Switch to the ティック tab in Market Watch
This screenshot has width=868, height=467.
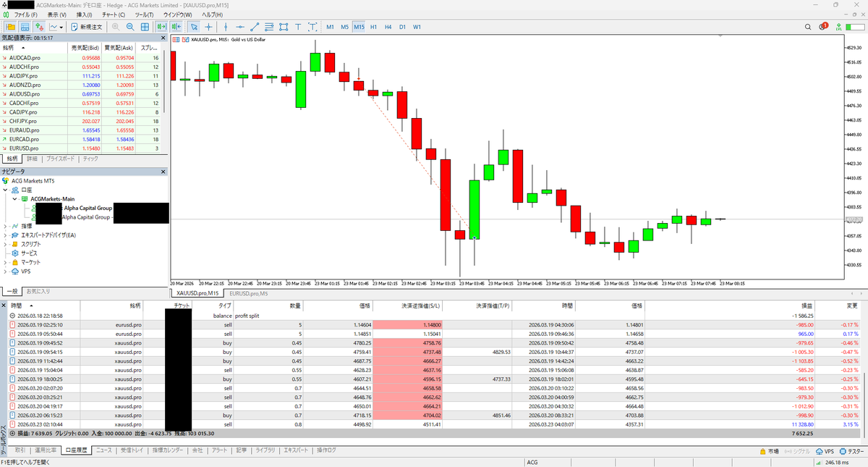tap(91, 158)
